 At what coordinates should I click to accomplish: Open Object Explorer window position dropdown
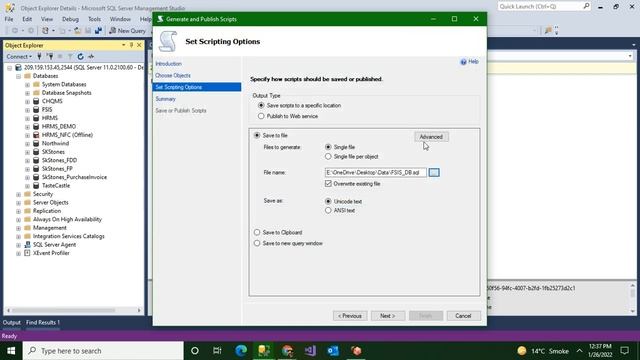124,45
